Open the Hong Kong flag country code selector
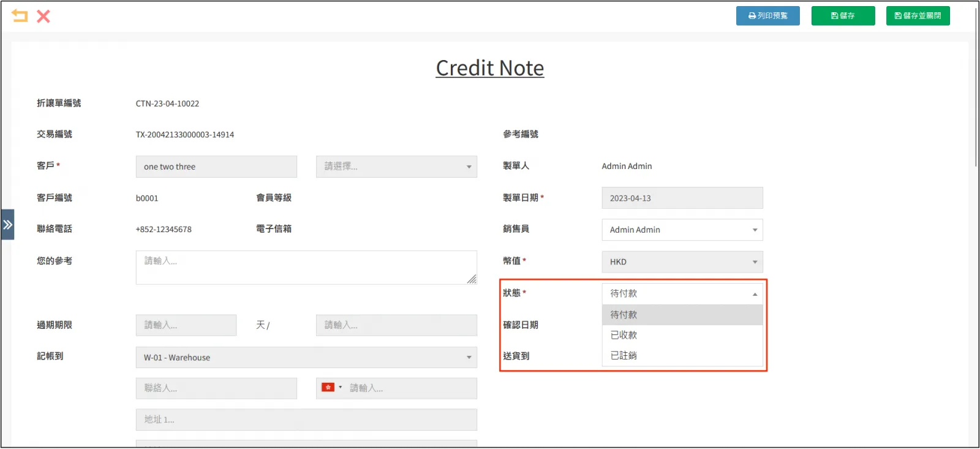Screen dimensions: 980x449 [331, 388]
